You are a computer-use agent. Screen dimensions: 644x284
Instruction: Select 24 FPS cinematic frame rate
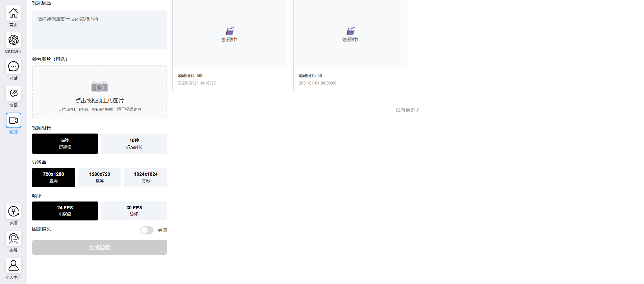[x=65, y=211]
